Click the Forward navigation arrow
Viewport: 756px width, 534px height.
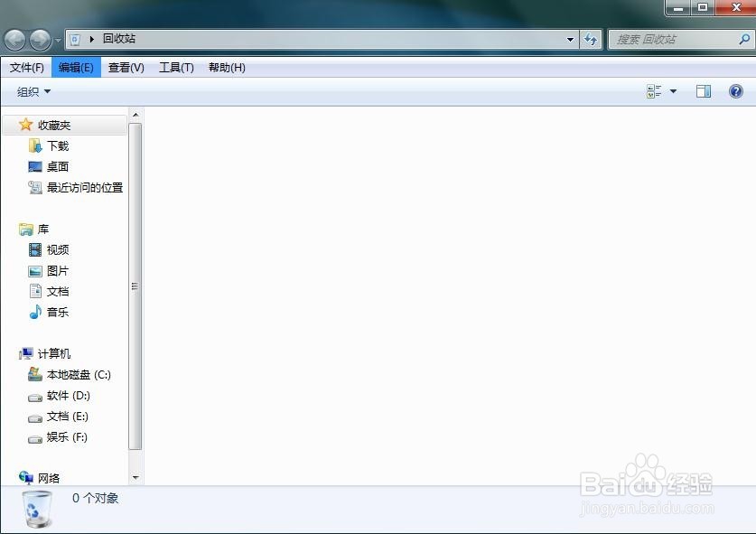(x=40, y=40)
